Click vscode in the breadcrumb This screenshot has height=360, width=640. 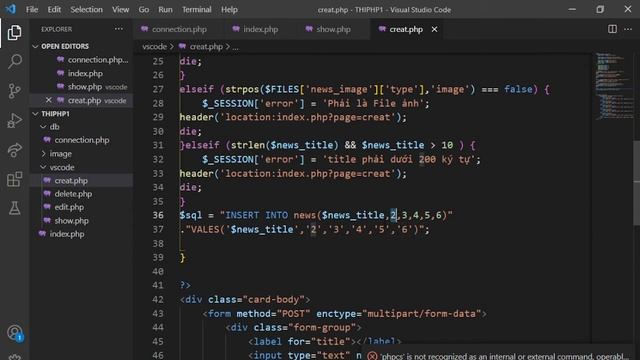point(154,47)
